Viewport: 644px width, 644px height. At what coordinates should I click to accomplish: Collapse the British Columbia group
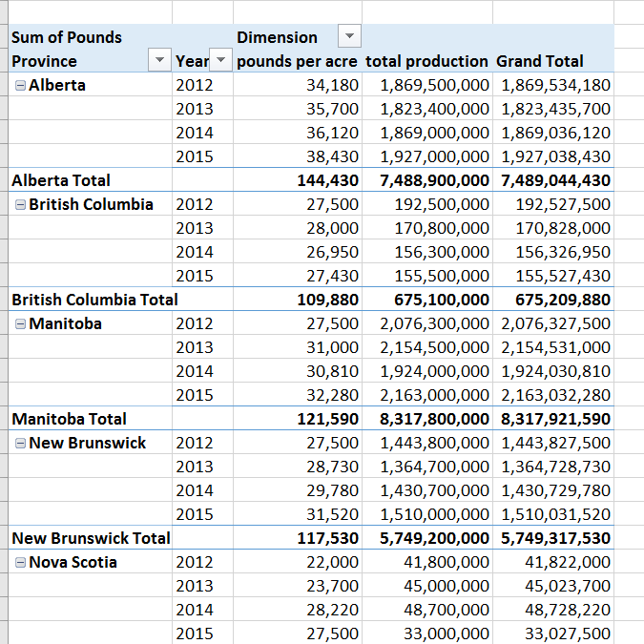20,205
